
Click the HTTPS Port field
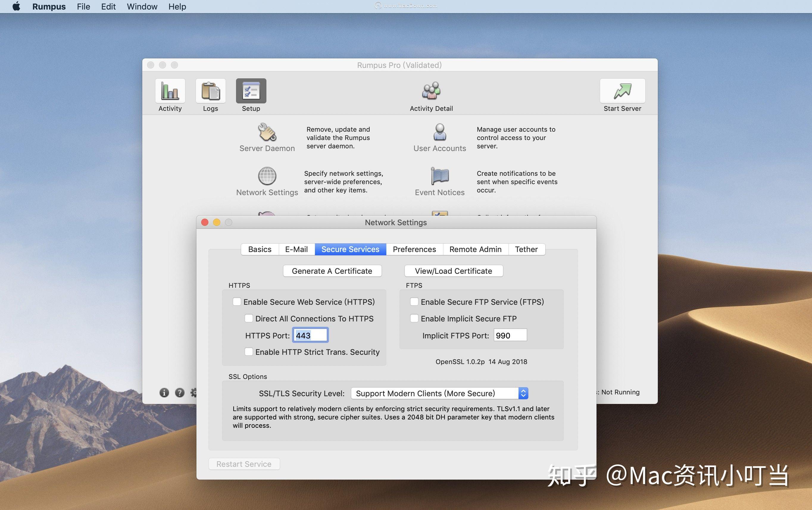310,335
